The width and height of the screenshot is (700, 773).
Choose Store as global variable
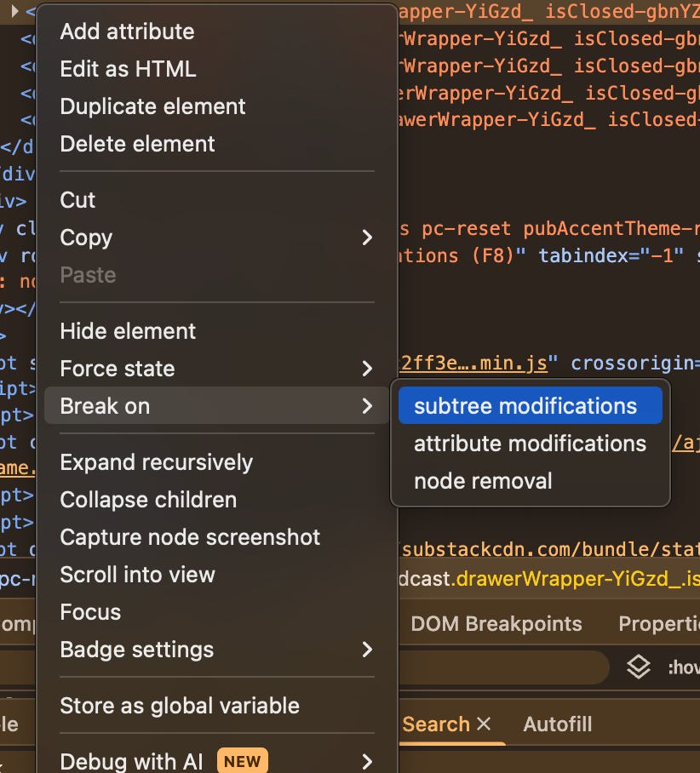click(216, 706)
